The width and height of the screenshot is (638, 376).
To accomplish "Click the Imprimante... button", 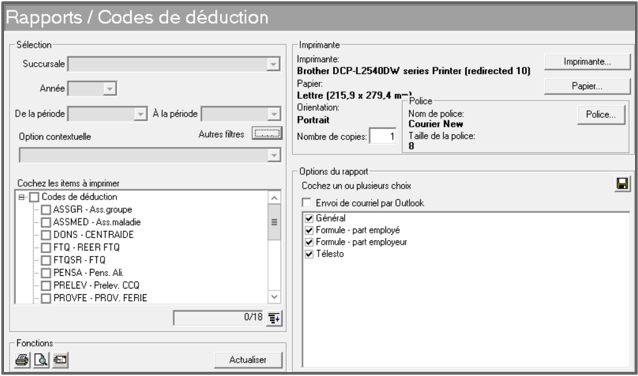I will (x=587, y=62).
